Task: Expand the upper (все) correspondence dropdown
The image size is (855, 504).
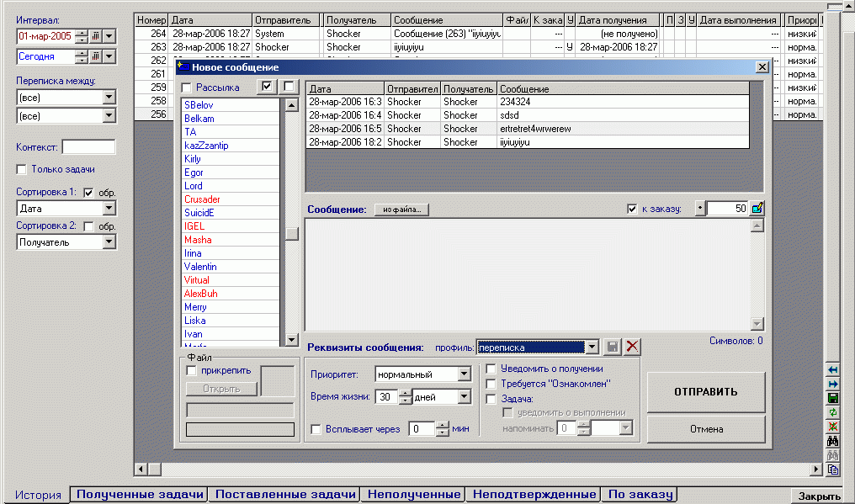Action: coord(109,98)
